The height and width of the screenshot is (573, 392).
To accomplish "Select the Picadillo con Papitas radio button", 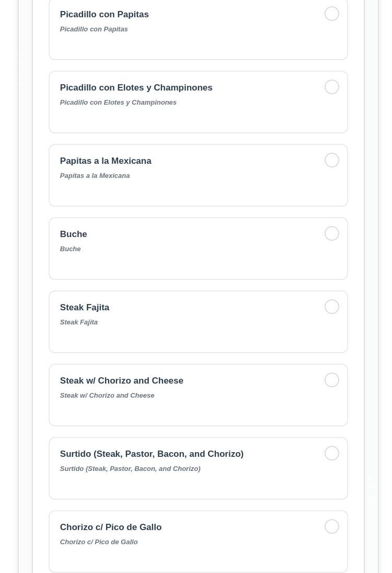I will [x=332, y=14].
